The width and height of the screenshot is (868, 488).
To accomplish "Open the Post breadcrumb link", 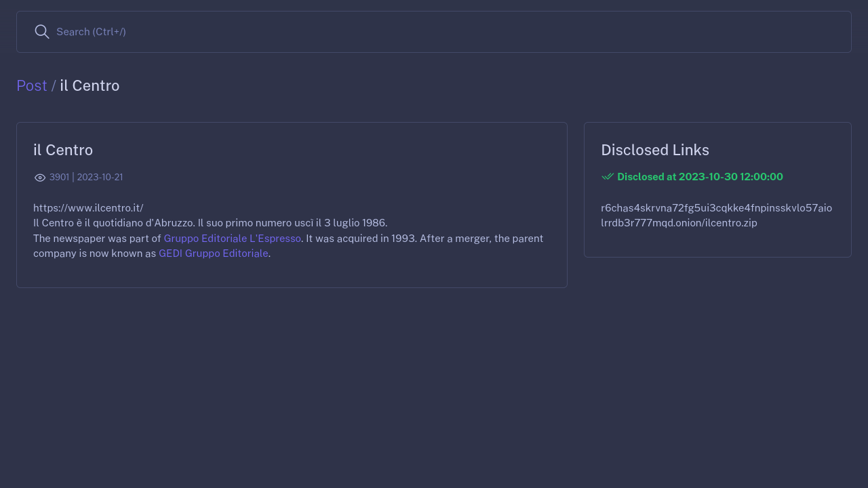I will coord(32,85).
